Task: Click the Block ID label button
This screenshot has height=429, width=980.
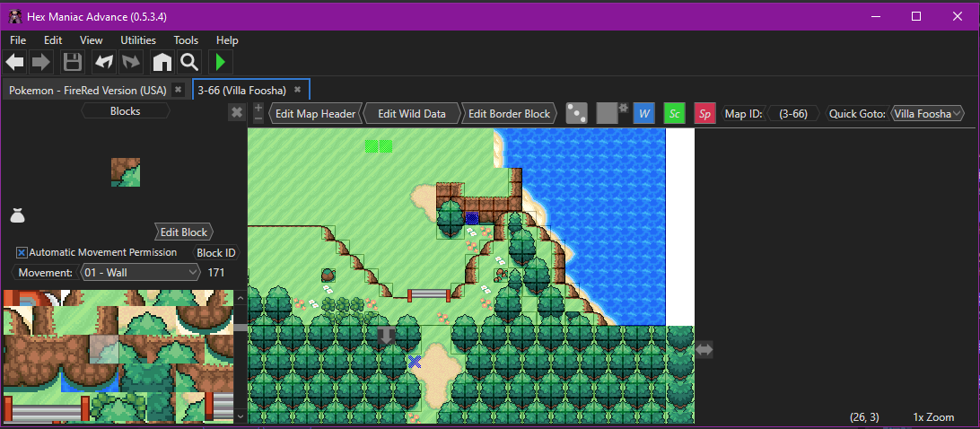Action: [x=216, y=253]
